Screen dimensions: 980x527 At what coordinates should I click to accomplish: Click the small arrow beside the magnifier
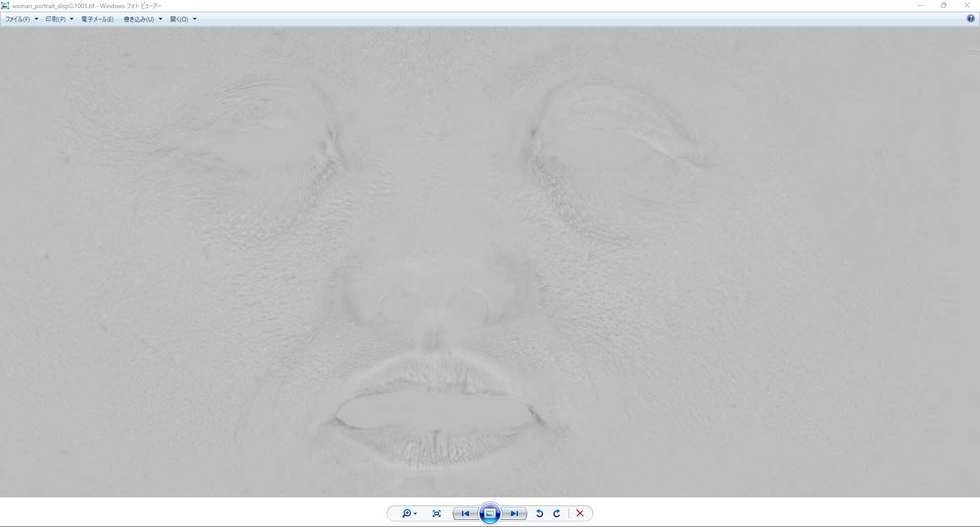(x=415, y=514)
